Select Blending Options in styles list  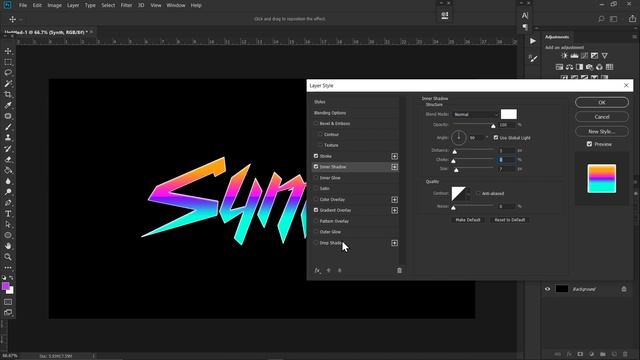tap(330, 113)
